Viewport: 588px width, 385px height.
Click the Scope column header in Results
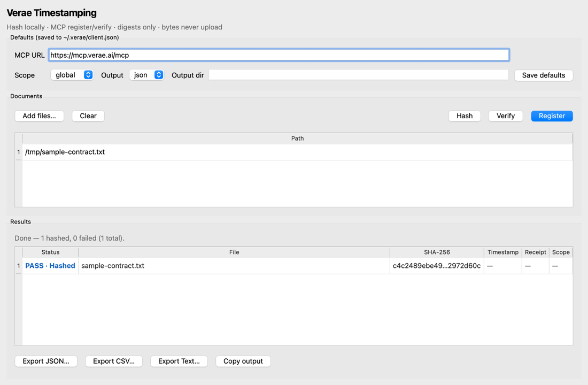561,252
